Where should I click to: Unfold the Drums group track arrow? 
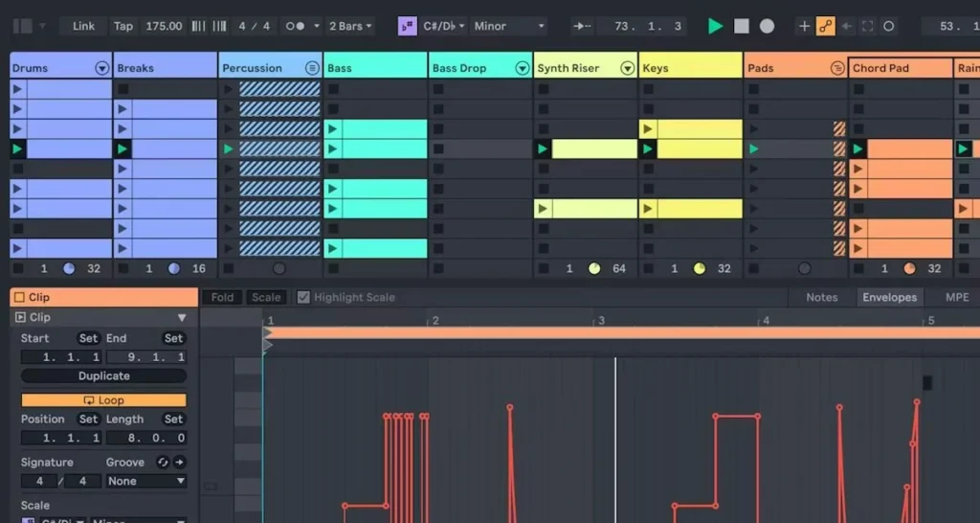(x=101, y=68)
